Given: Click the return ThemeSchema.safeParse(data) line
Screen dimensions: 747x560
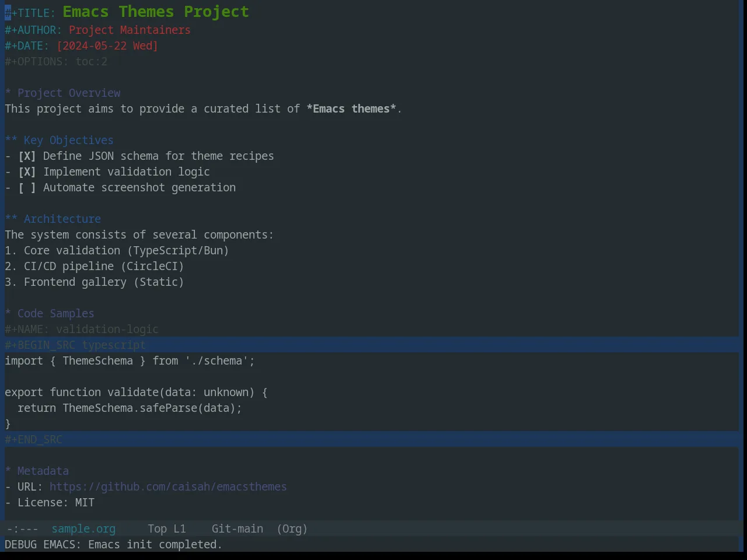Looking at the screenshot, I should click(x=130, y=408).
